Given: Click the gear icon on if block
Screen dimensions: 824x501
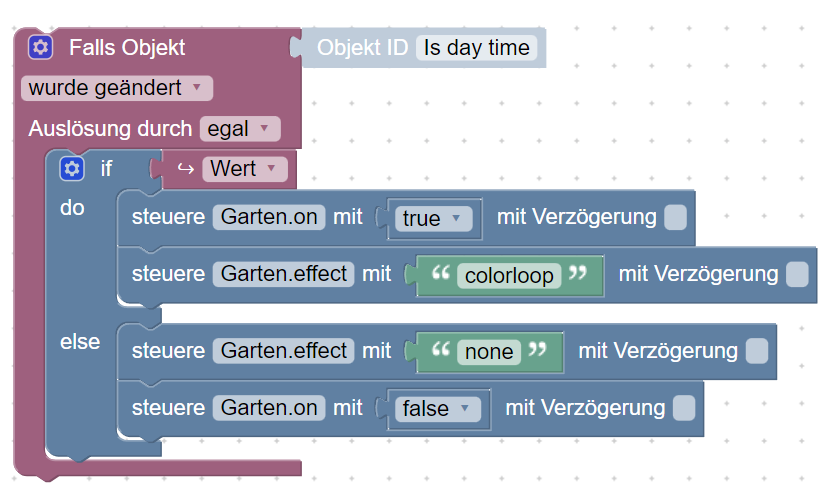Looking at the screenshot, I should [x=71, y=169].
